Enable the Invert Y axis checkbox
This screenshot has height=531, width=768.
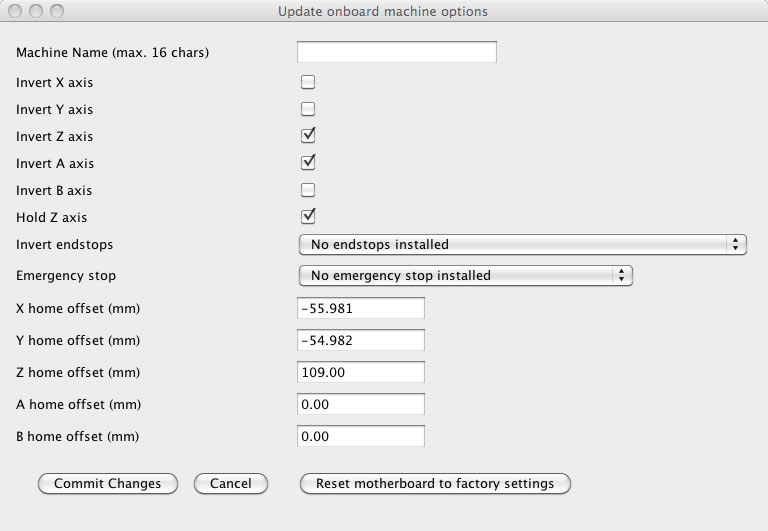[308, 109]
